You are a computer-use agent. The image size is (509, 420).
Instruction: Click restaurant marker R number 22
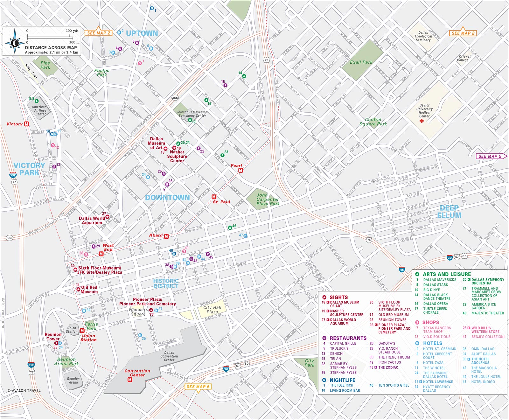pos(199,148)
